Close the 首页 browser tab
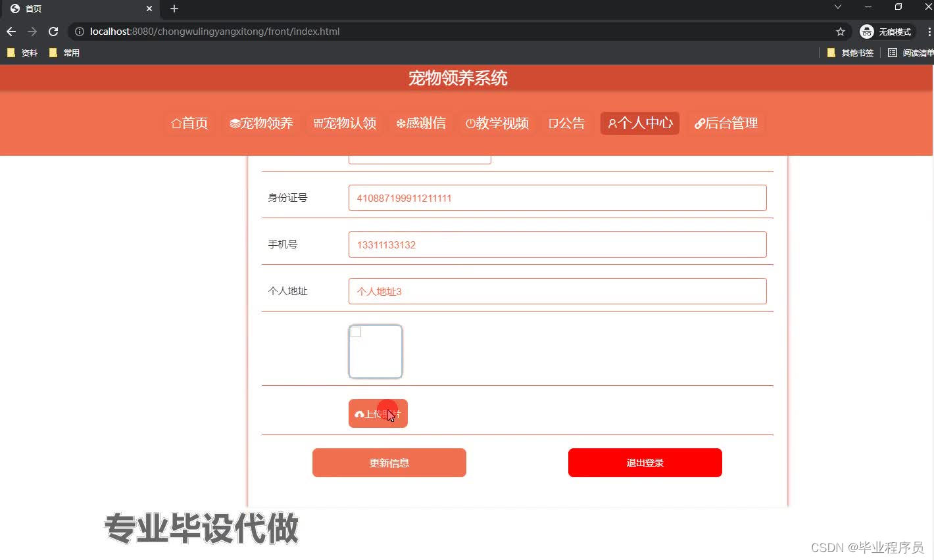 pos(149,9)
